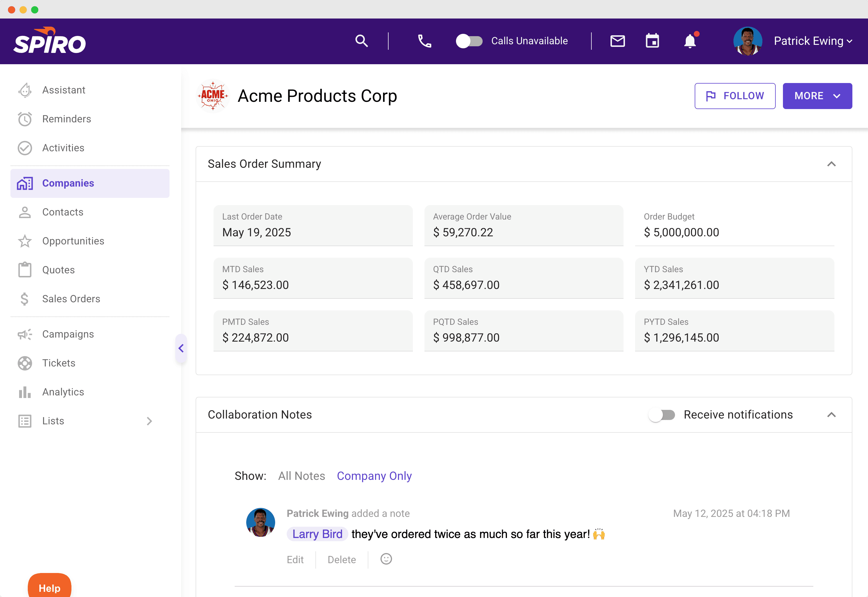Click the Sales Orders dollar icon
The width and height of the screenshot is (868, 597).
pyautogui.click(x=25, y=299)
